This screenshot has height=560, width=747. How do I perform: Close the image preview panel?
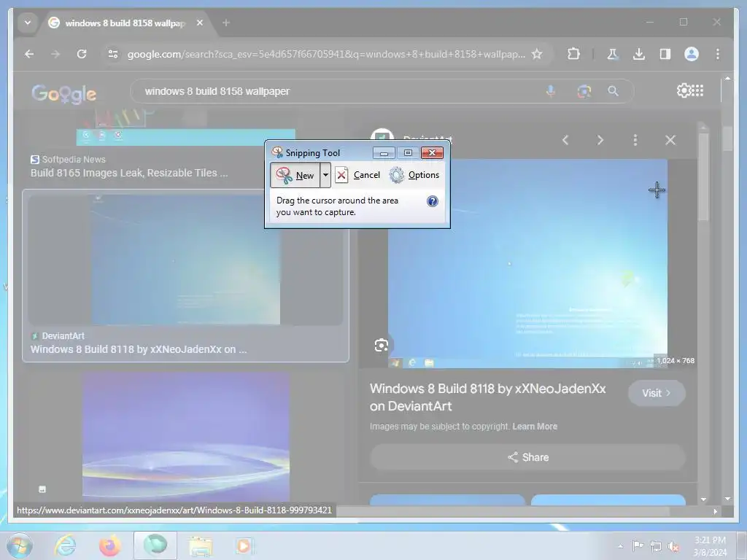tap(670, 140)
